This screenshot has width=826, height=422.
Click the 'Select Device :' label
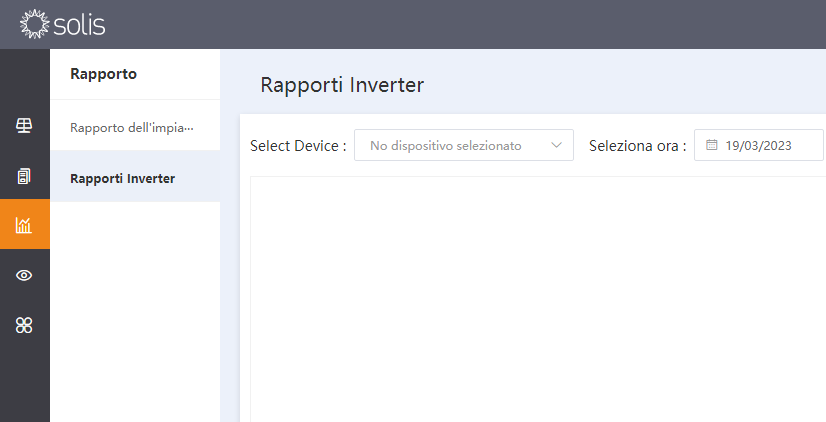click(298, 145)
